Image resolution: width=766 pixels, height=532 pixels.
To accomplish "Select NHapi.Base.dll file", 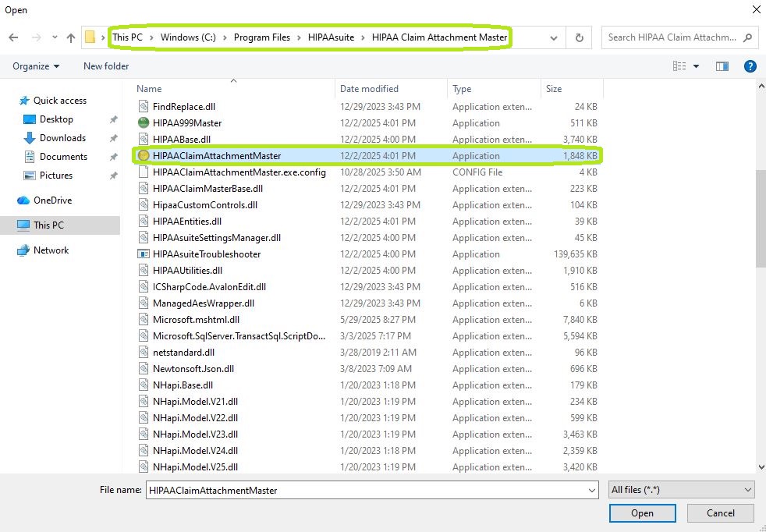I will coord(183,385).
